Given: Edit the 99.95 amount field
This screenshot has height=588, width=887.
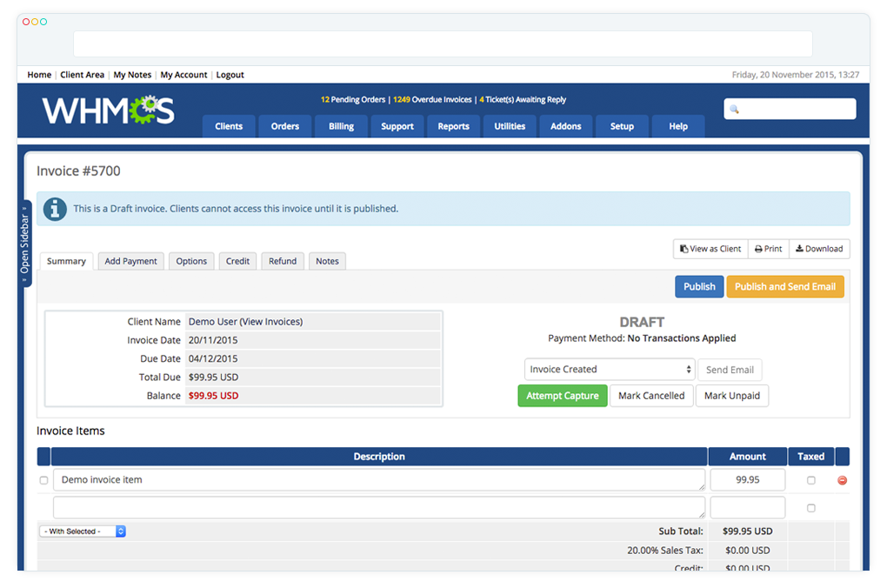Looking at the screenshot, I should (747, 479).
